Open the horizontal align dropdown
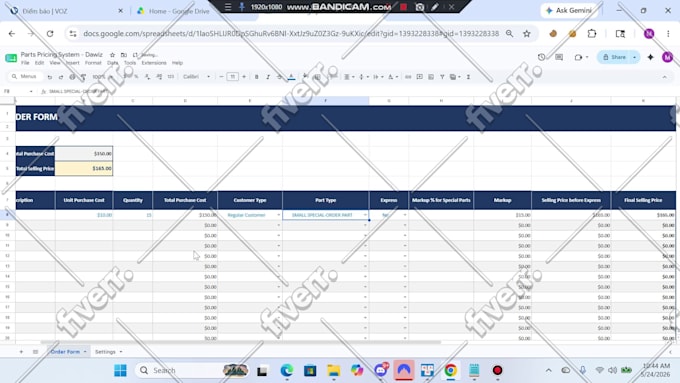 tap(349, 77)
